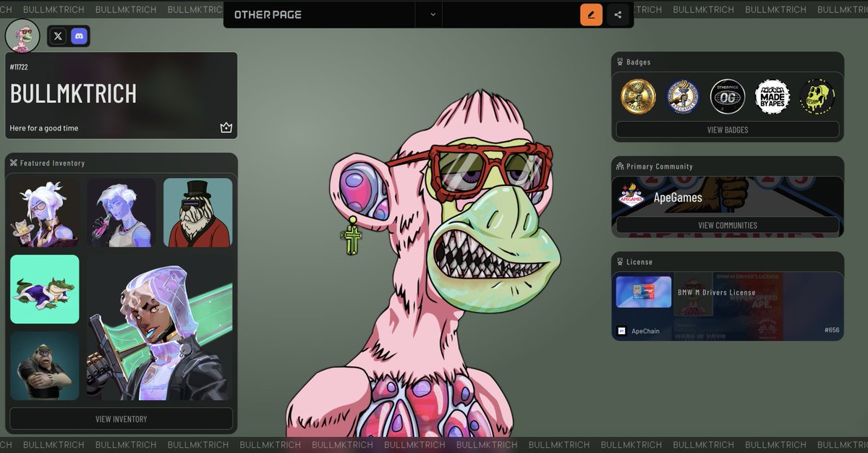Click the Badges header icon
Image resolution: width=868 pixels, height=453 pixels.
pyautogui.click(x=620, y=62)
